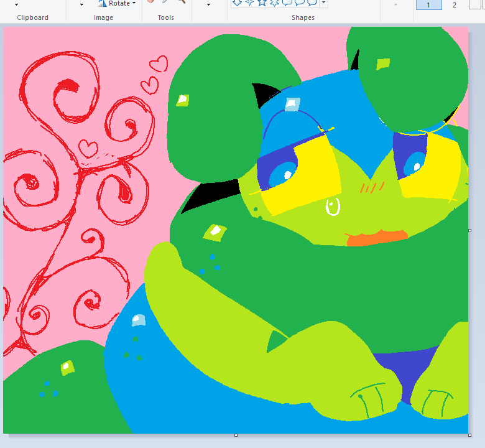This screenshot has height=448, width=485.
Task: Select the six-point star shape
Action: click(274, 2)
